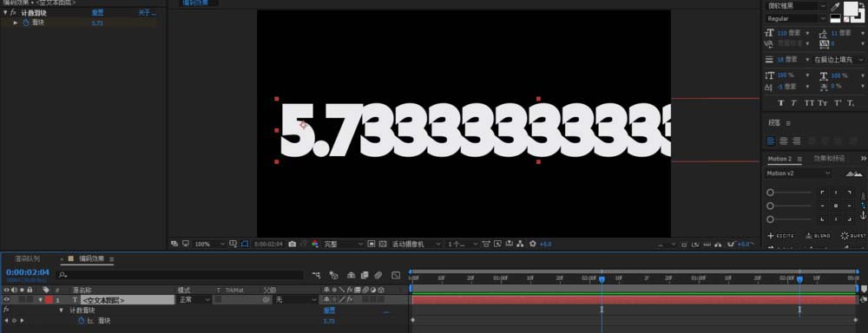
Task: Click BLEND button in Motion panel
Action: (818, 236)
